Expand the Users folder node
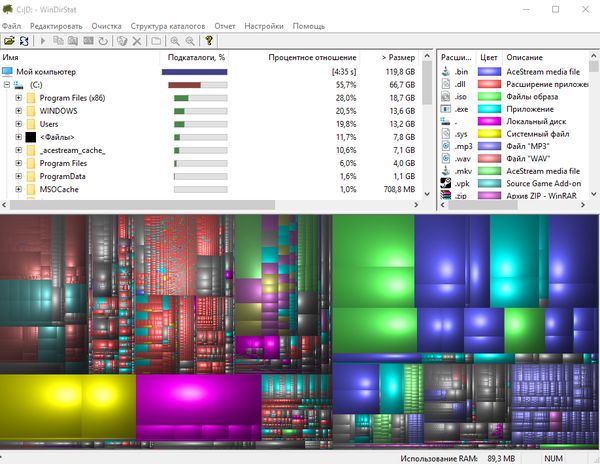The width and height of the screenshot is (600, 464). (19, 124)
